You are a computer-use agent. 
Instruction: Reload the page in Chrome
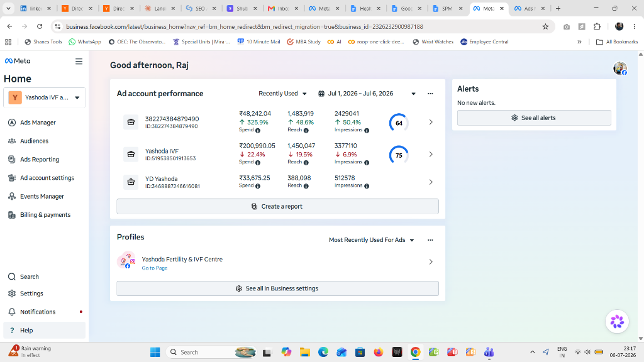pos(40,26)
